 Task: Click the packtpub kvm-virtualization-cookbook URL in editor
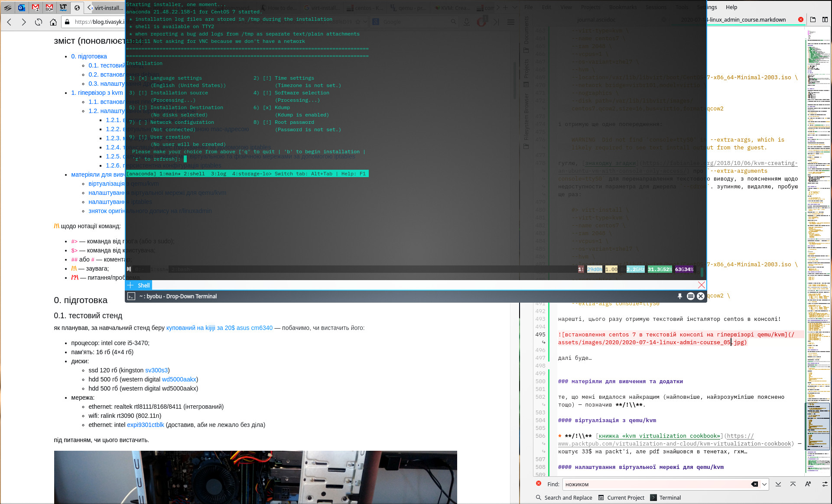(674, 443)
